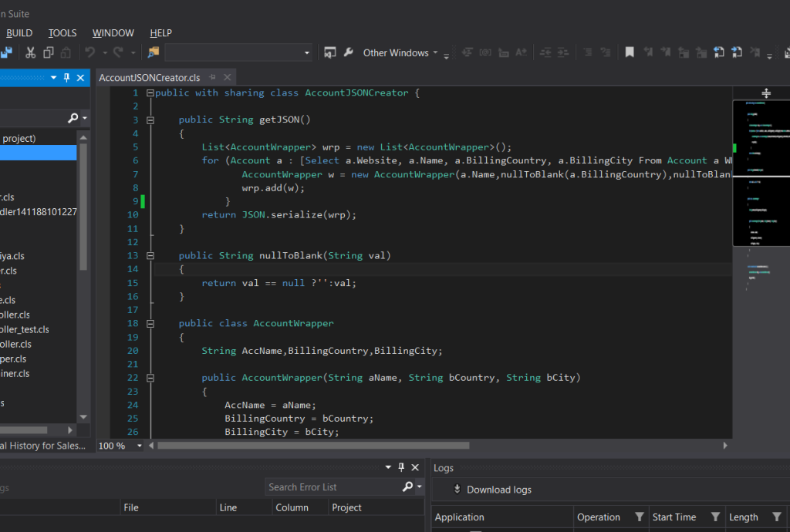Click filter icon on Start Time column
This screenshot has width=790, height=532.
[715, 517]
